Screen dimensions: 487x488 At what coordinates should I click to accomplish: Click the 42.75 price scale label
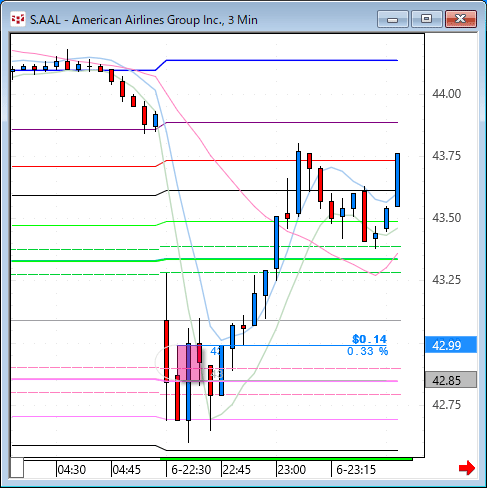point(446,405)
